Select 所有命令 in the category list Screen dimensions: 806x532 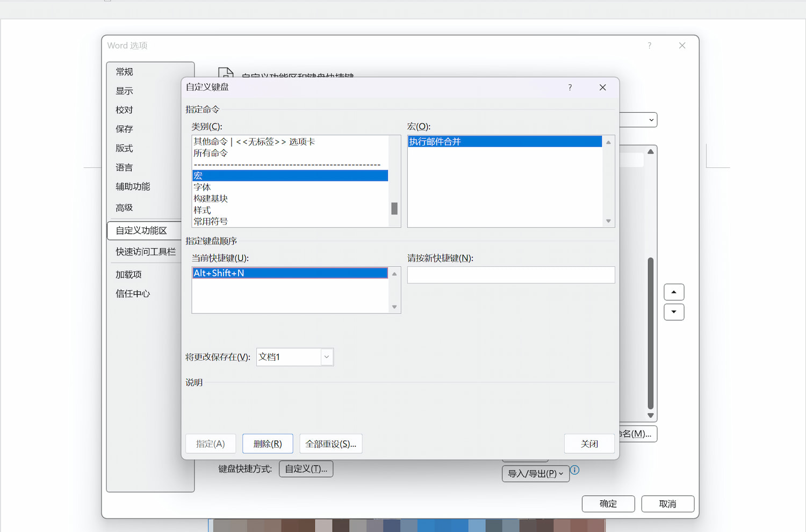tap(290, 153)
